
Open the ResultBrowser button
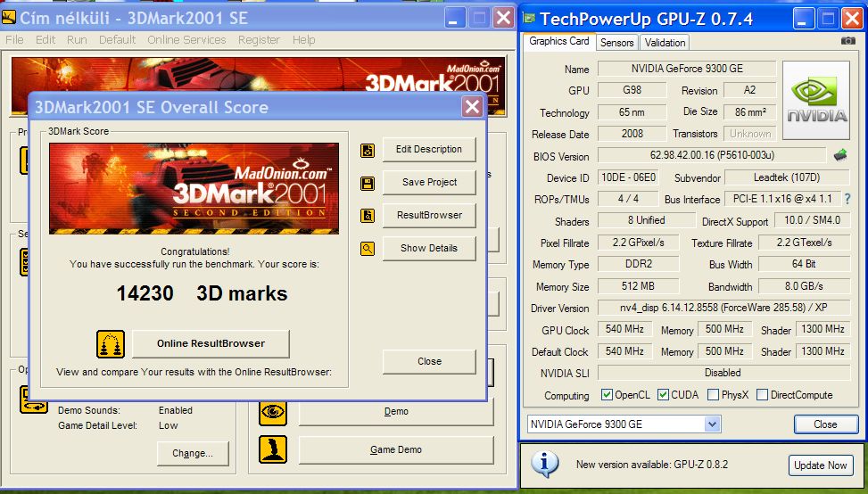pos(429,215)
